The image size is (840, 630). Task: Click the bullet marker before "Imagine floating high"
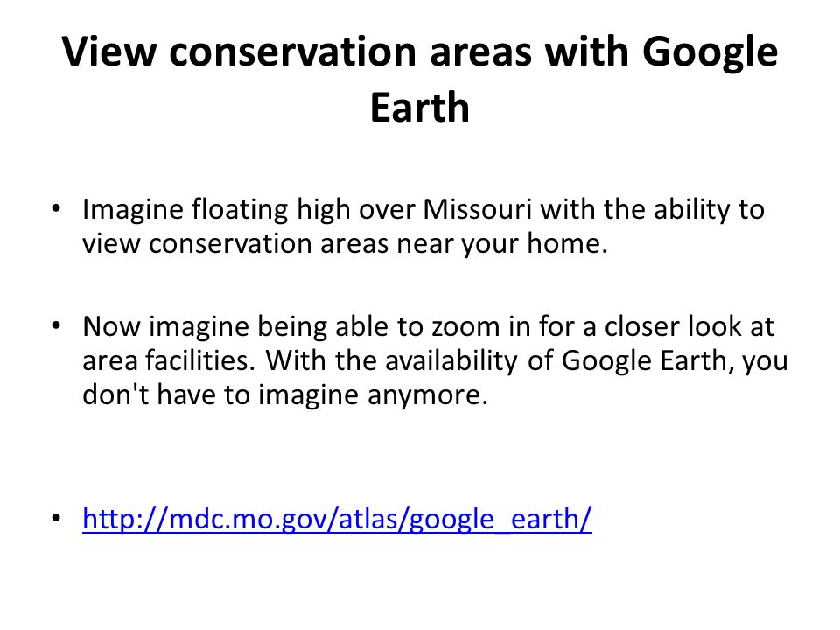(x=56, y=208)
